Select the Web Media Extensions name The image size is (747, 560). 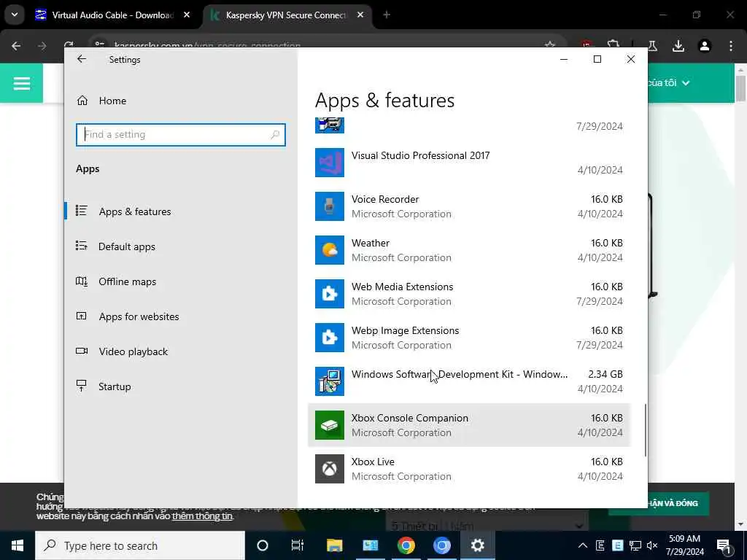403,287
